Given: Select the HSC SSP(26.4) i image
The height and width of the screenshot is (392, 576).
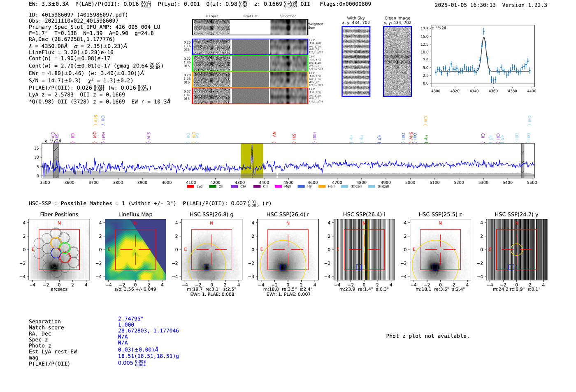Looking at the screenshot, I should pos(364,250).
